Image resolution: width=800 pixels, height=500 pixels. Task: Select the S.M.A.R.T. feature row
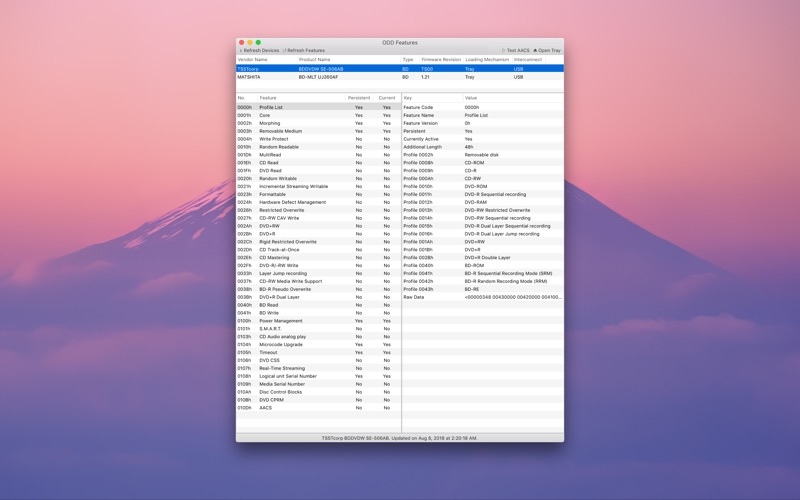tap(318, 329)
